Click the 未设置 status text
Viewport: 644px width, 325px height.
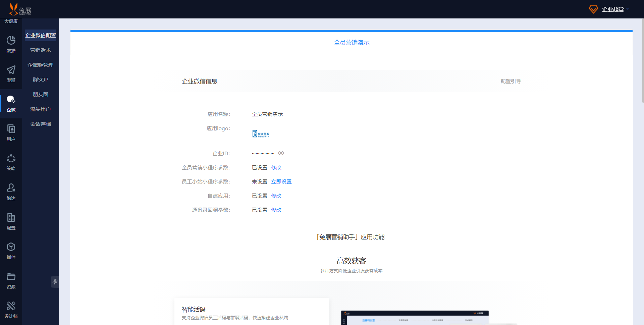click(x=260, y=182)
